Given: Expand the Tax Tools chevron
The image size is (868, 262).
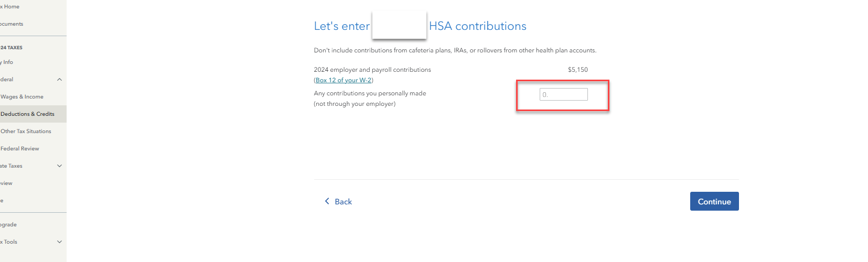Looking at the screenshot, I should 59,242.
